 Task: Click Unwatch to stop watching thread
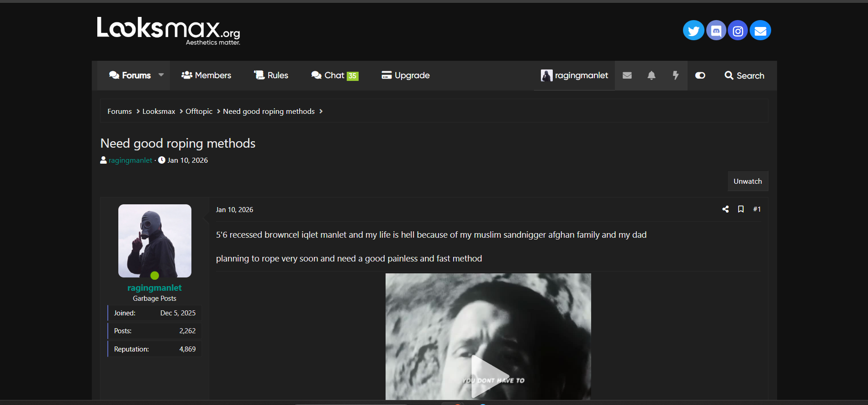point(747,181)
